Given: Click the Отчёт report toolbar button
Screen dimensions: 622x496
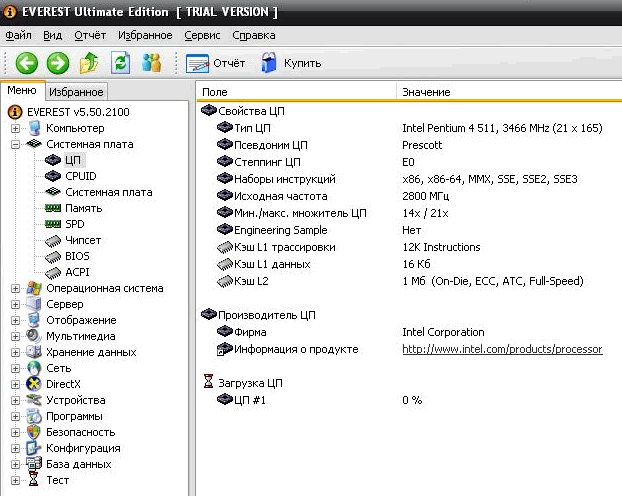Looking at the screenshot, I should pos(215,63).
